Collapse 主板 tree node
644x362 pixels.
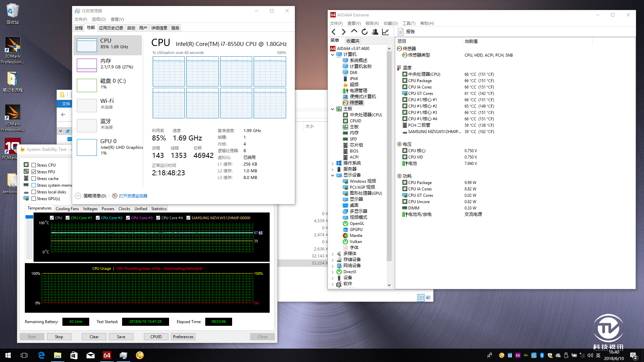coord(332,109)
